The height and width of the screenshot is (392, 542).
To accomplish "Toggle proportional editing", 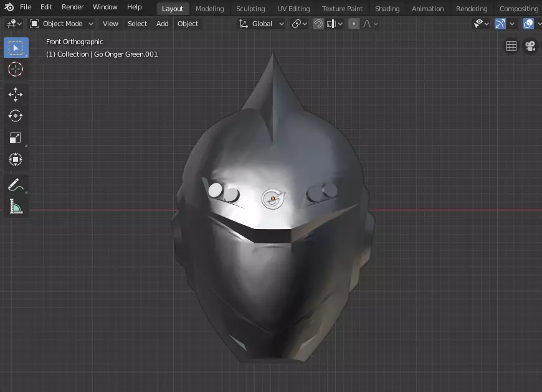I will click(354, 24).
